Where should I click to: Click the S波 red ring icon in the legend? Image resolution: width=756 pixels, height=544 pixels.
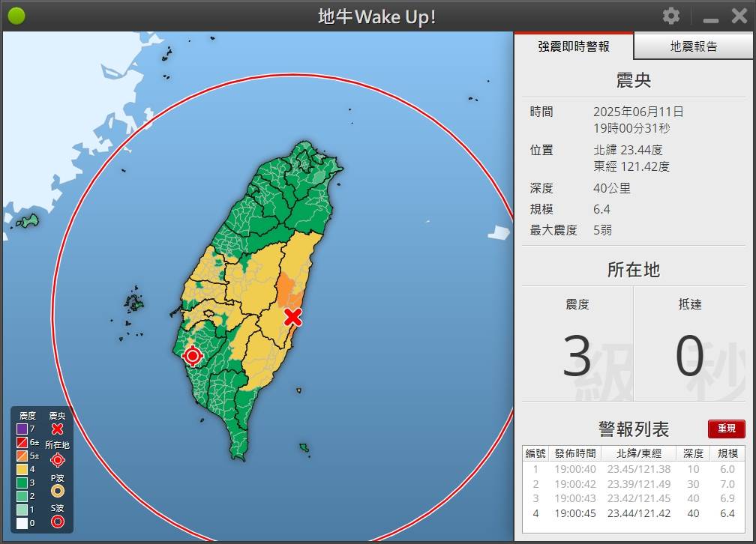point(57,522)
